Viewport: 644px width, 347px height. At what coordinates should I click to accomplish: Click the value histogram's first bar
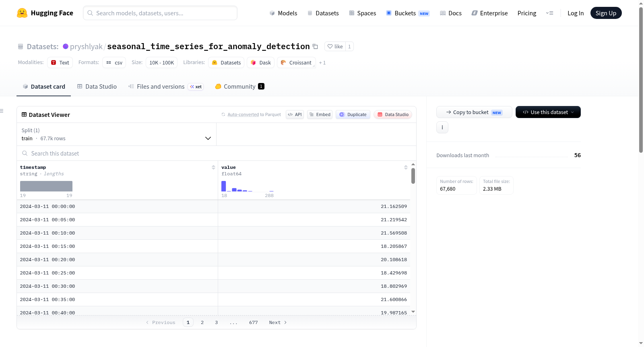pyautogui.click(x=223, y=186)
